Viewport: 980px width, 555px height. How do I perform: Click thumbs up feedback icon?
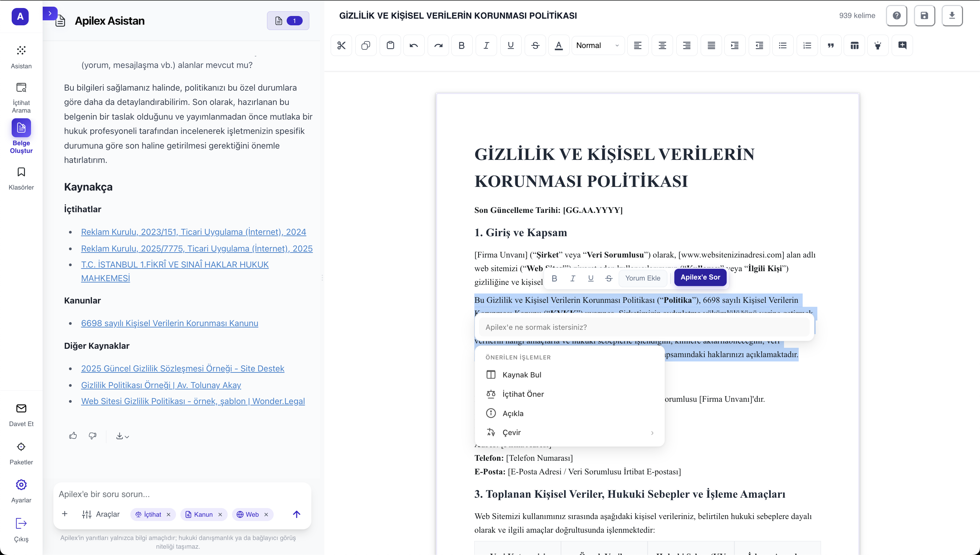[73, 436]
